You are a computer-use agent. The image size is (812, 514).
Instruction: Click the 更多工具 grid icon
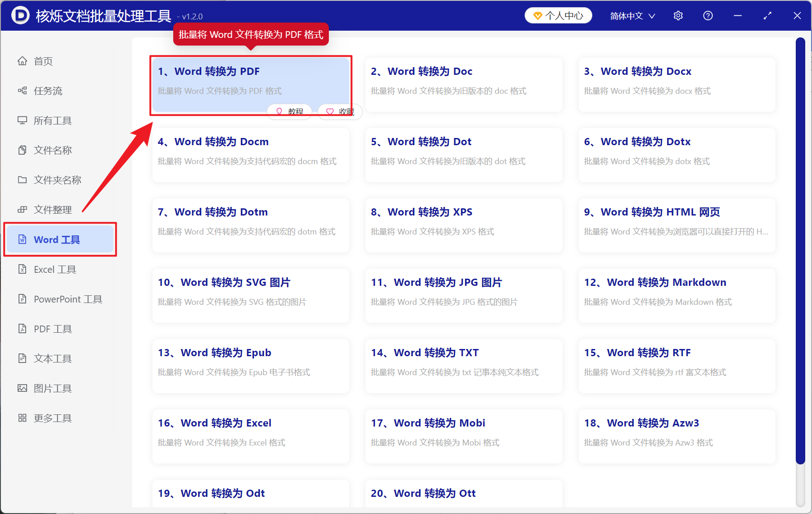point(22,418)
